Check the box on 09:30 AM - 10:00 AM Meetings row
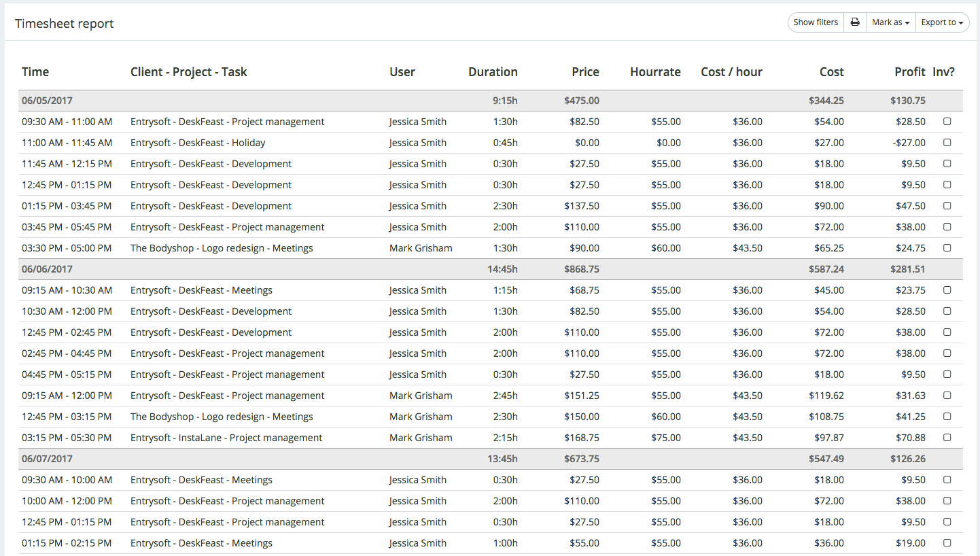This screenshot has height=556, width=980. point(947,480)
